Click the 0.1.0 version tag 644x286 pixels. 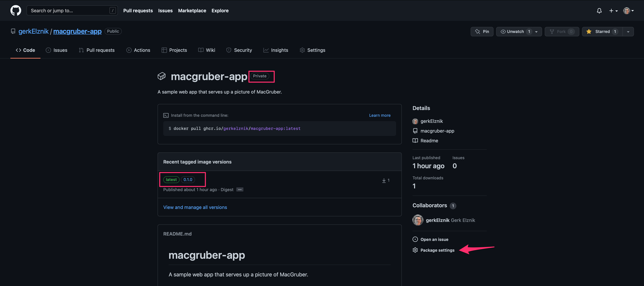pos(188,180)
